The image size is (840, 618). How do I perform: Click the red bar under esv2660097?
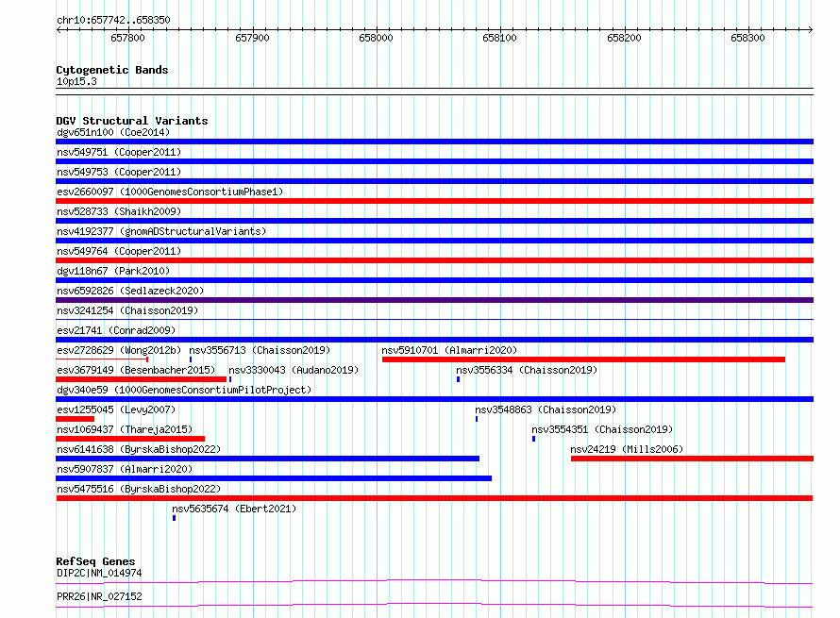coord(434,201)
